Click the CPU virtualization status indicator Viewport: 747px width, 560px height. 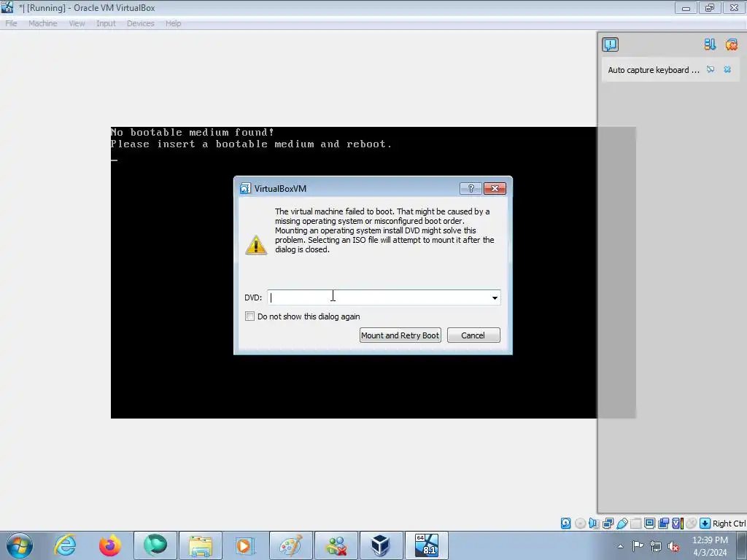[x=678, y=524]
